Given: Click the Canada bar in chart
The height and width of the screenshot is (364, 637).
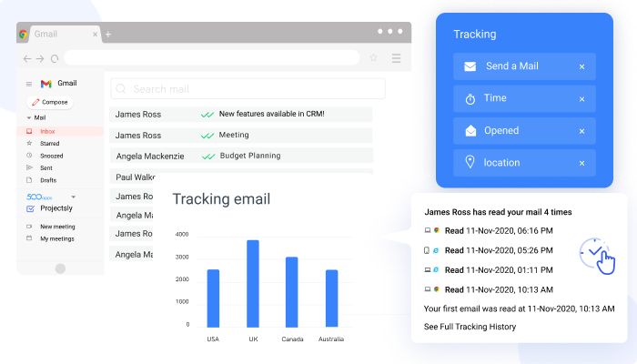Looking at the screenshot, I should (x=292, y=292).
